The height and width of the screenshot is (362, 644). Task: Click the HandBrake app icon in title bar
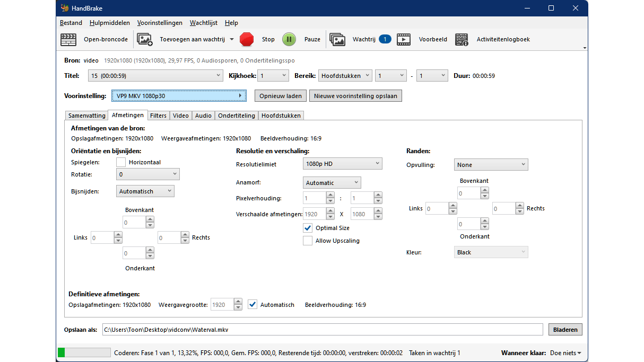point(64,8)
